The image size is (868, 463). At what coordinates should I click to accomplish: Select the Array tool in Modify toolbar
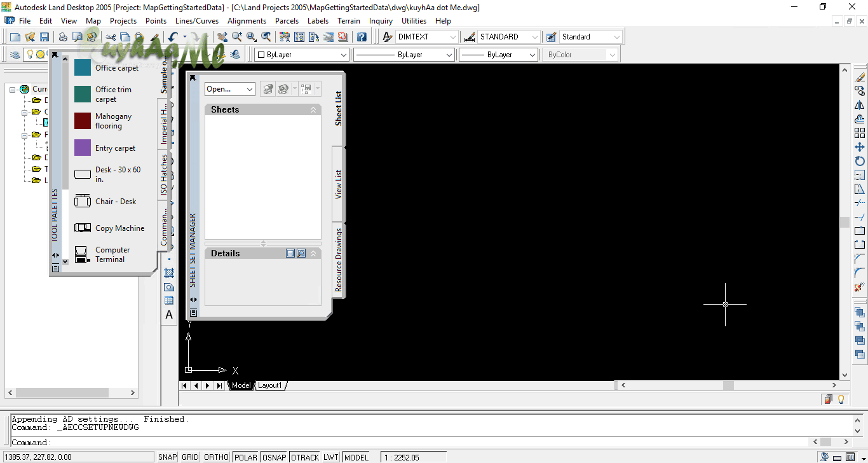click(860, 133)
